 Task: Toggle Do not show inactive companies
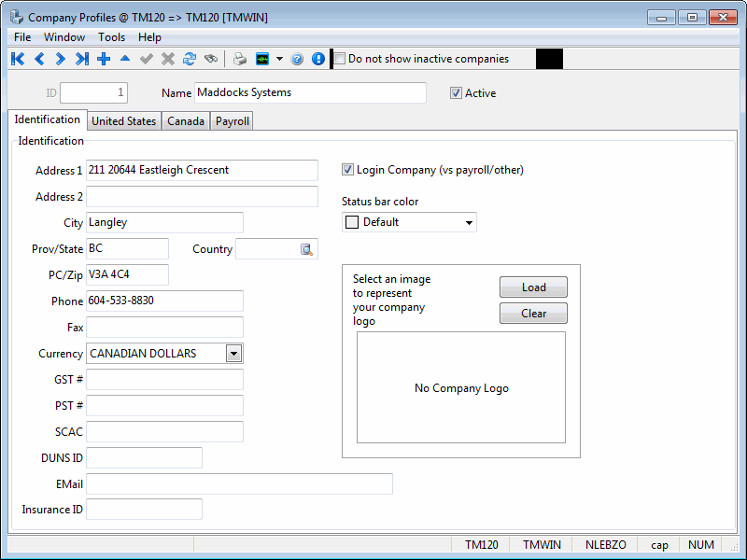coord(340,59)
